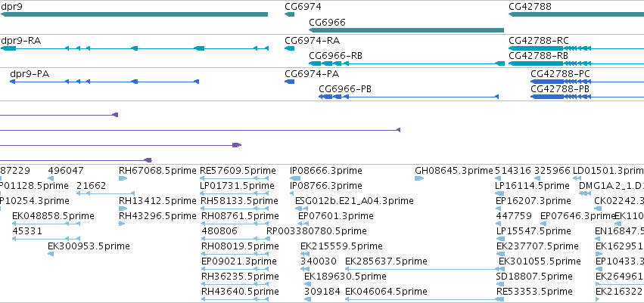Screen dimensions: 644x303
Task: Select the LP16114.5prime EST label
Action: tap(532, 186)
